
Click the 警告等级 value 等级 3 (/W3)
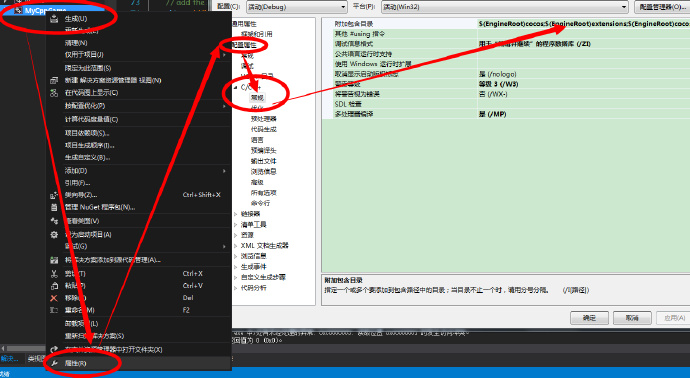[x=584, y=84]
